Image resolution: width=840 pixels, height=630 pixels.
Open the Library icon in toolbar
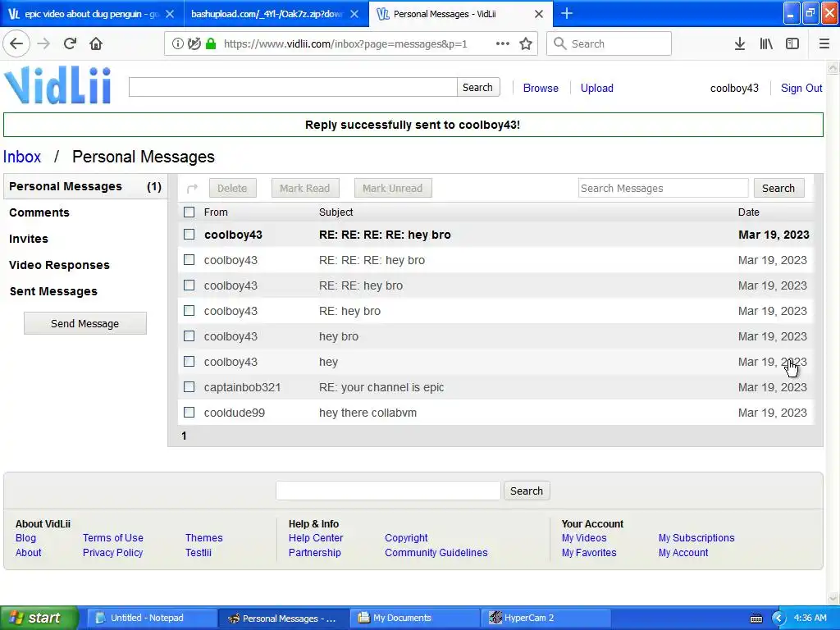(x=766, y=44)
